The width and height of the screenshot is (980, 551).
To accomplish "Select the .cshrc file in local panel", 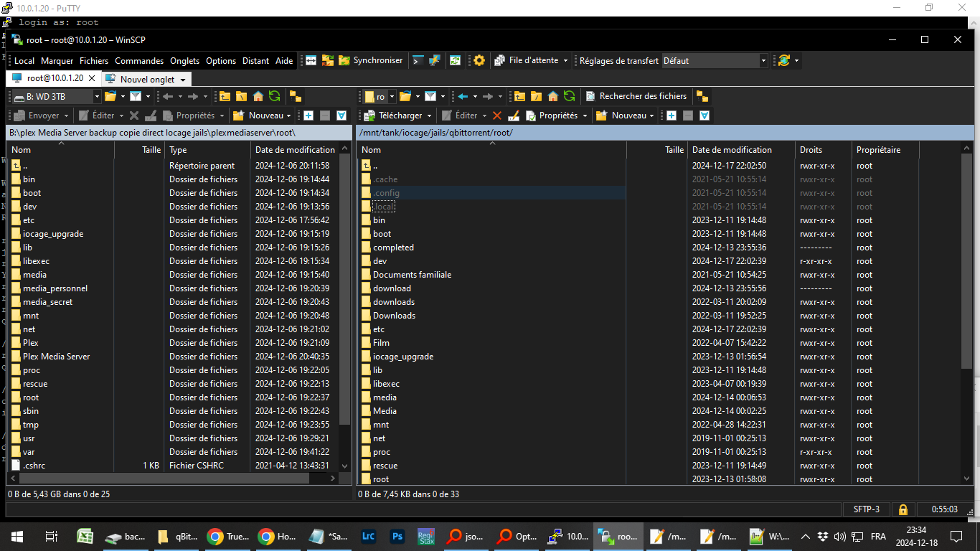I will (34, 466).
